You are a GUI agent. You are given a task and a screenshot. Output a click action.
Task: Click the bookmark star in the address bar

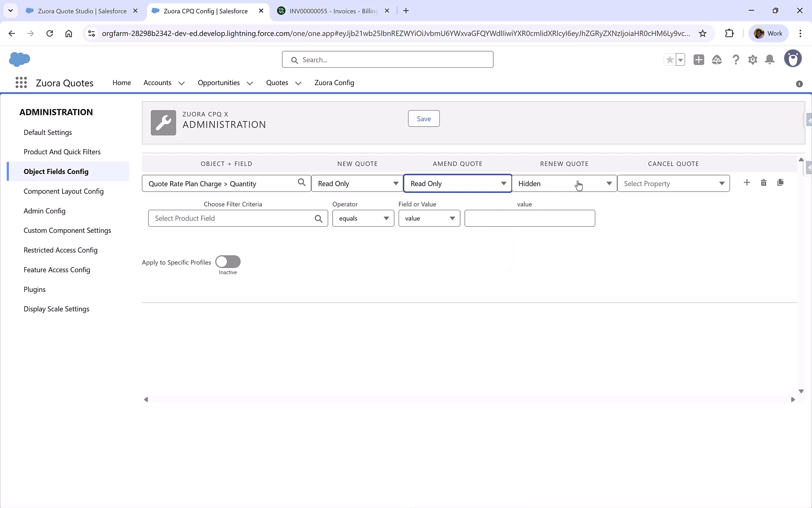pyautogui.click(x=703, y=33)
